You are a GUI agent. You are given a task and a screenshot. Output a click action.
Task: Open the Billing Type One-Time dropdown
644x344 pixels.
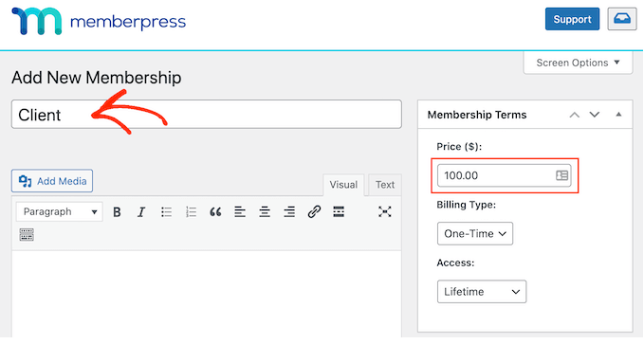[x=475, y=233]
